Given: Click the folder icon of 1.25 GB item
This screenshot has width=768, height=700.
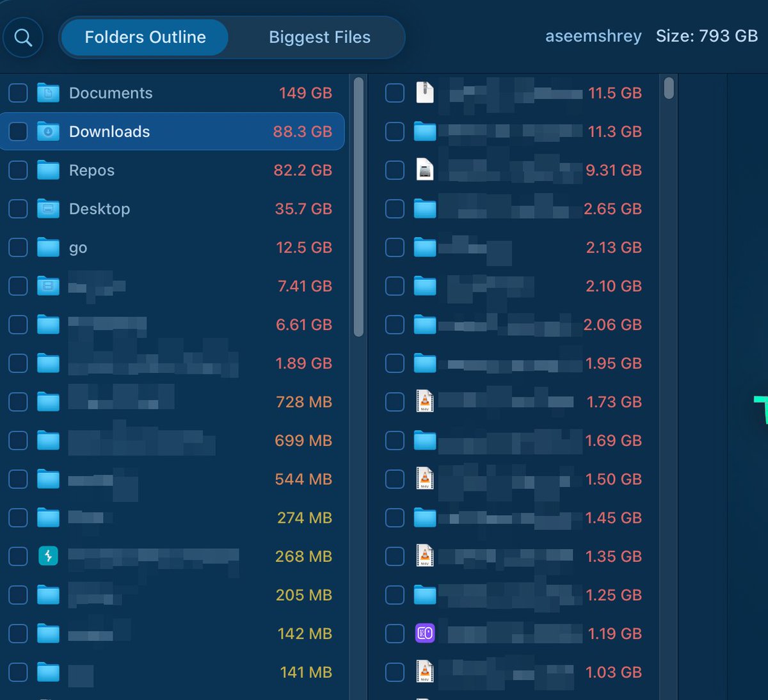Looking at the screenshot, I should coord(425,594).
